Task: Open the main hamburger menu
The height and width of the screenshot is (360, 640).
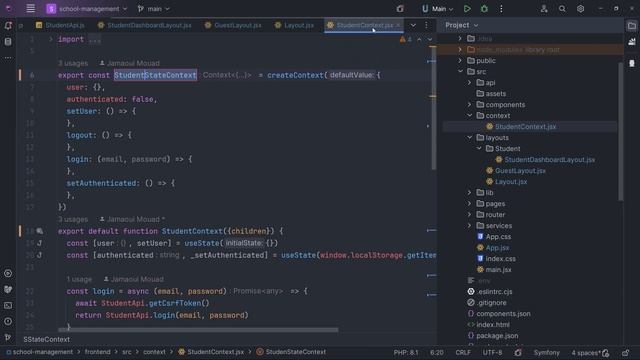Action: click(x=30, y=9)
